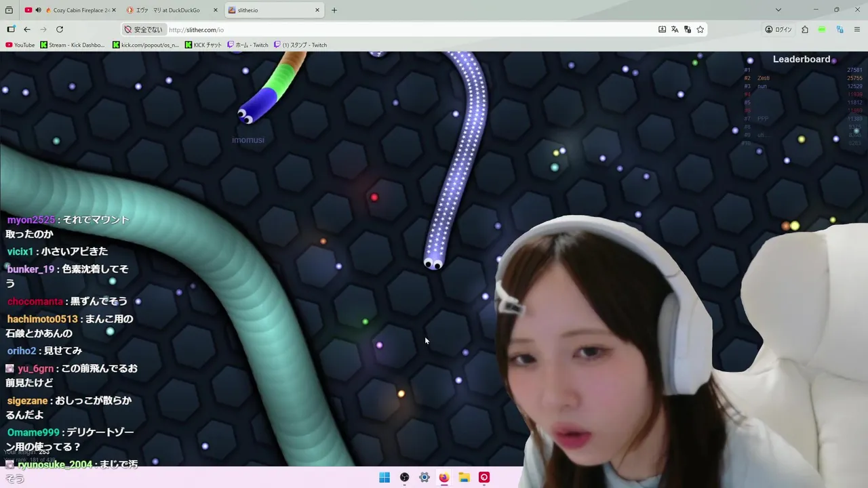Click chat username sigezane
This screenshot has height=488, width=868.
[x=28, y=401]
